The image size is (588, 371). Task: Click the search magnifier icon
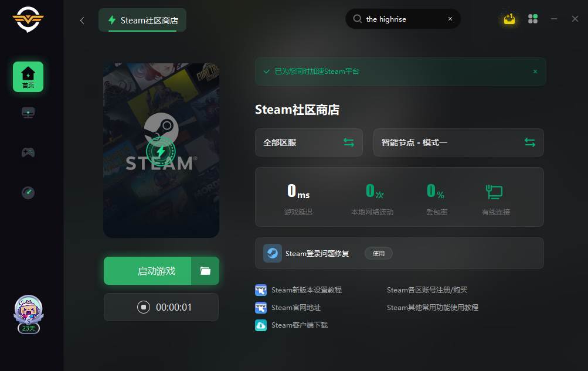tap(358, 19)
